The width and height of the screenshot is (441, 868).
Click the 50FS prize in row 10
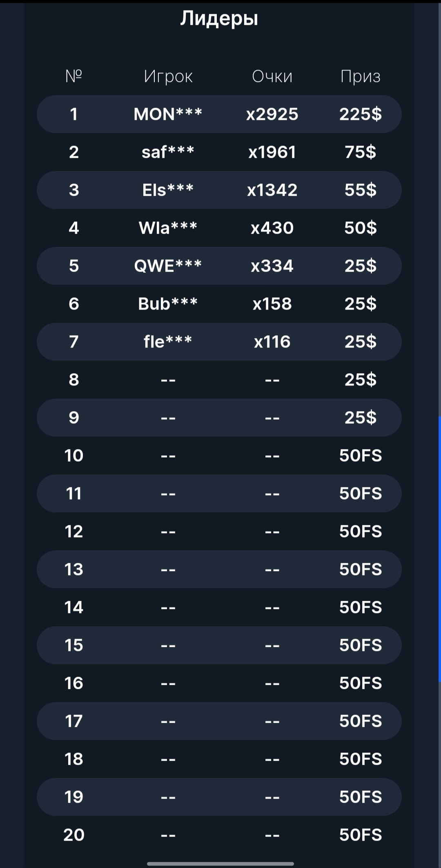pos(361,456)
